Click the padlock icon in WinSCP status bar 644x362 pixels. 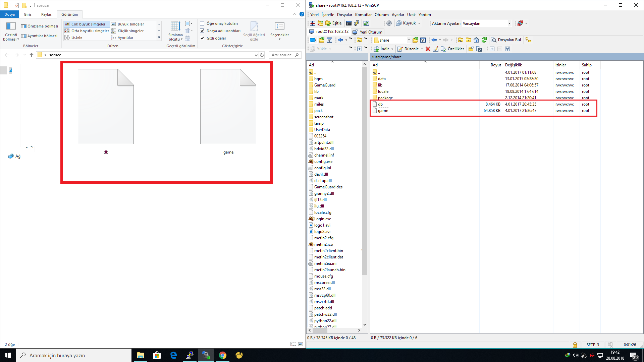pos(575,345)
